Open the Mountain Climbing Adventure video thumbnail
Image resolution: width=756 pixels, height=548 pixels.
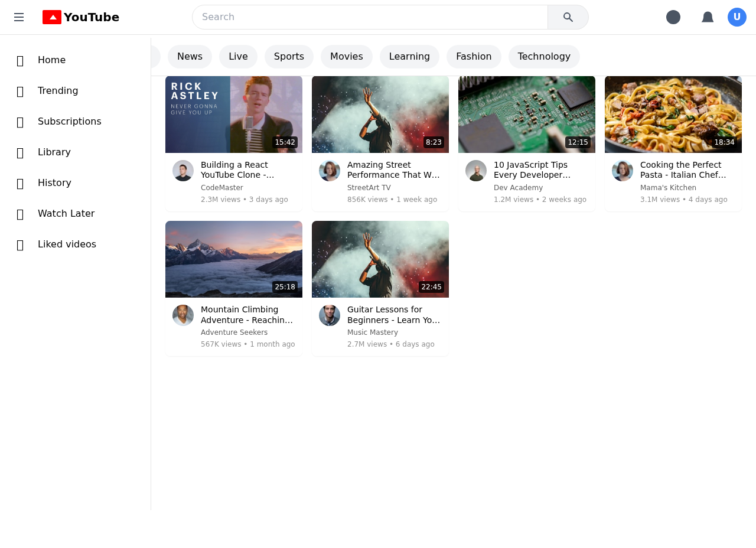tap(233, 259)
